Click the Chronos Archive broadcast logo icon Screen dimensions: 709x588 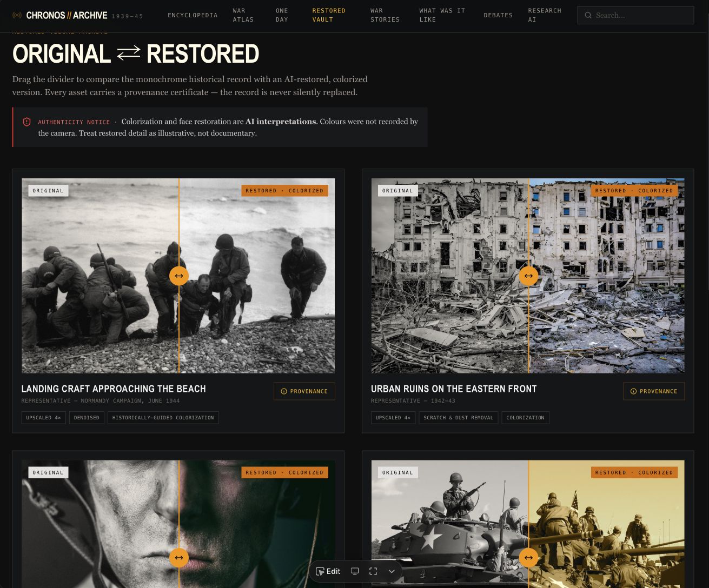click(x=17, y=15)
